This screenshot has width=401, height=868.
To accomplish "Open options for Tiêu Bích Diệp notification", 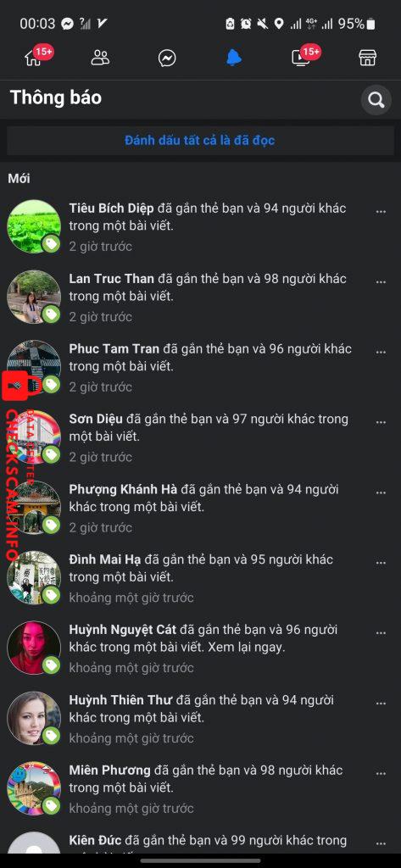I will pos(381,211).
